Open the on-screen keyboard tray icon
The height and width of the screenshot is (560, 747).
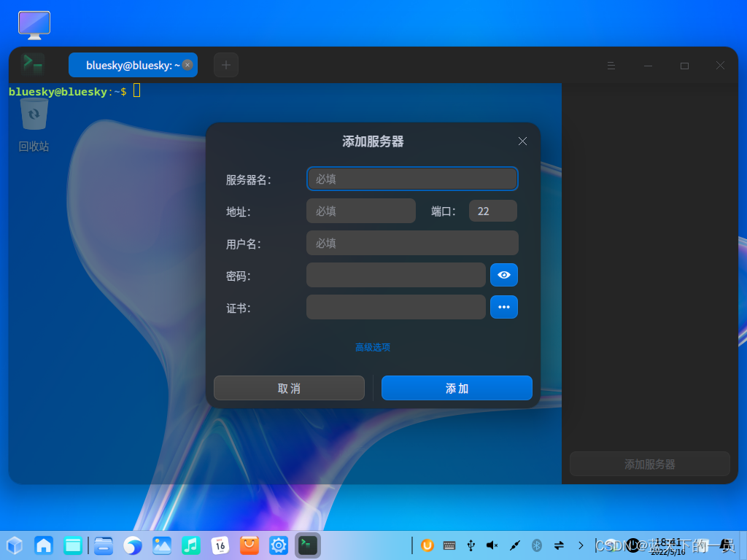click(449, 545)
